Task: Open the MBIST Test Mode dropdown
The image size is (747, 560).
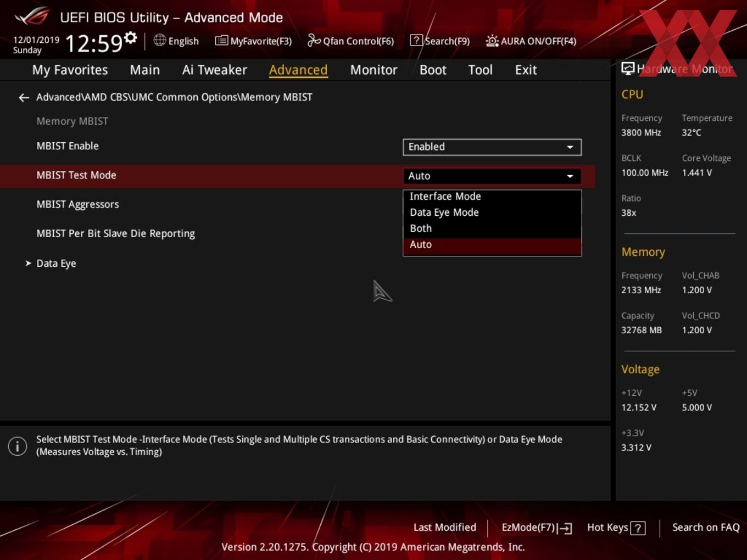Action: click(492, 176)
